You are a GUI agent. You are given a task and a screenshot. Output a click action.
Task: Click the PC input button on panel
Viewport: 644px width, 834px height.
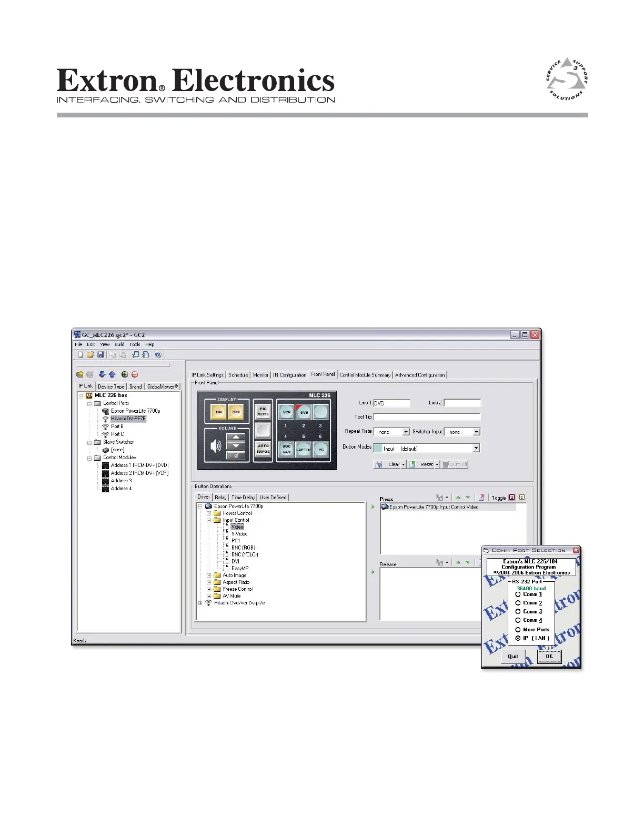pos(321,449)
